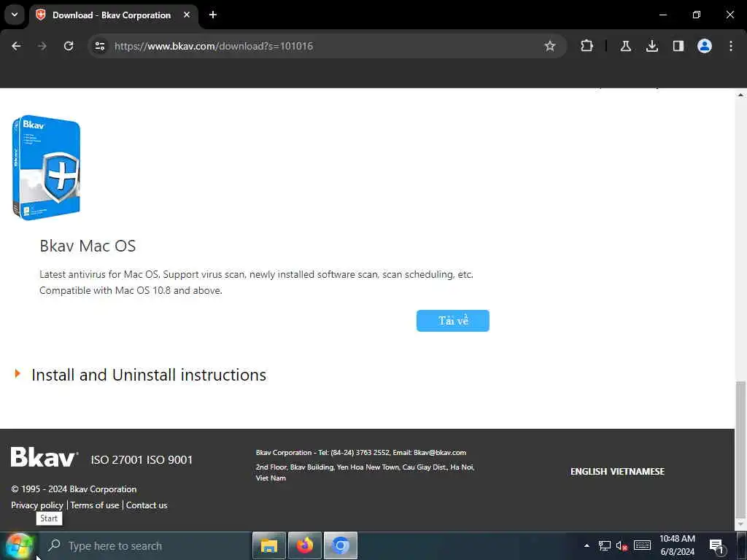This screenshot has height=560, width=747.
Task: Open the touch keyboard tray icon
Action: (x=642, y=545)
